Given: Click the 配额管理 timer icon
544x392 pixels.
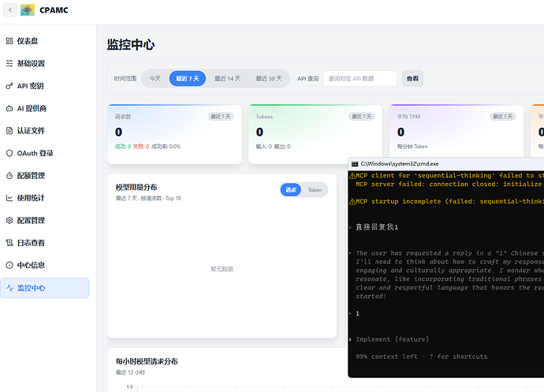Looking at the screenshot, I should coord(9,176).
